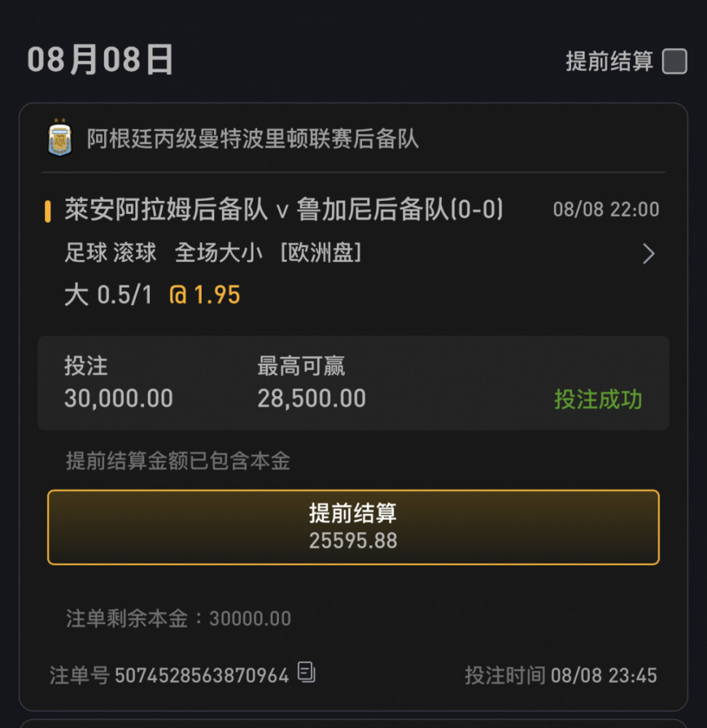Click the 大 0.5/1 selection text
Image resolution: width=707 pixels, height=728 pixels.
[x=108, y=295]
